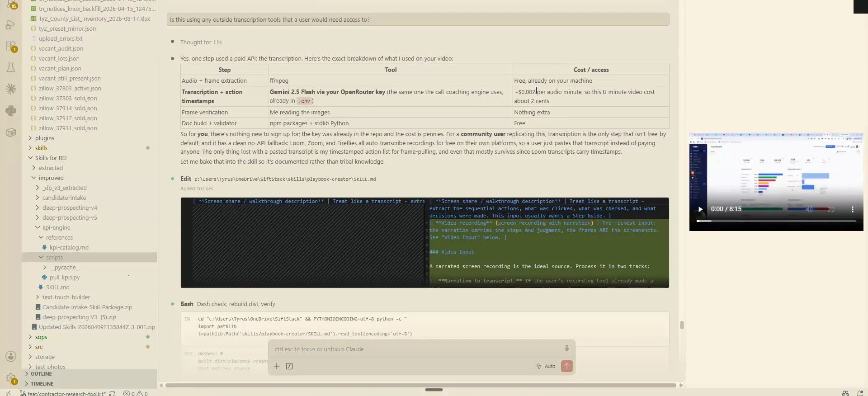Send the message with the arrow button

(x=566, y=366)
